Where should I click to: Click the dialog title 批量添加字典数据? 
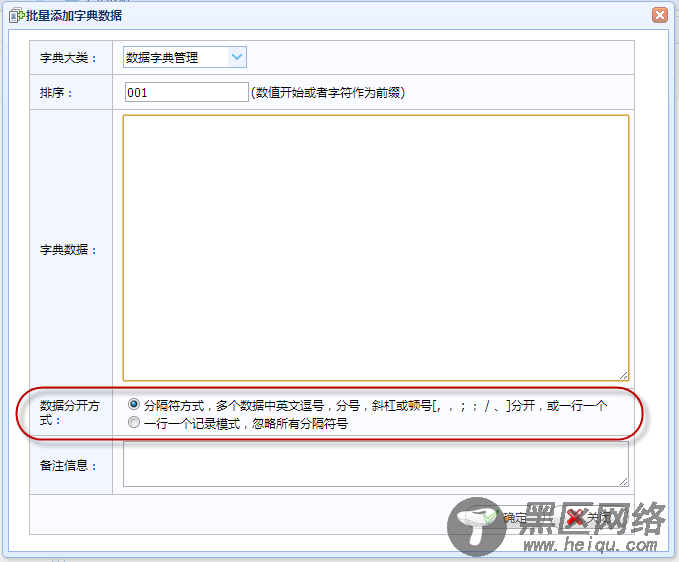[74, 16]
